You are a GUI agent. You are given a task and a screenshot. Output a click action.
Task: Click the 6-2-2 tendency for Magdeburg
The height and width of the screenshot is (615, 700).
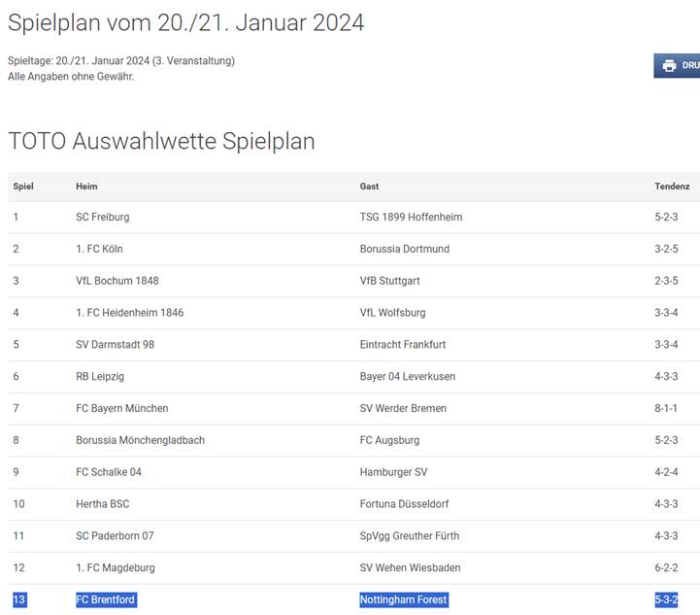667,567
